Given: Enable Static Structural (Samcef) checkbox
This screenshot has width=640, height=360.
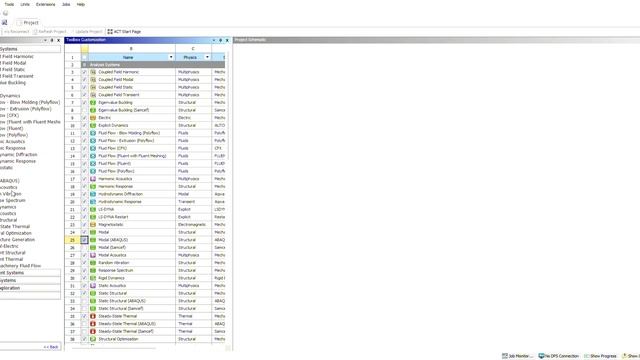Looking at the screenshot, I should (84, 309).
